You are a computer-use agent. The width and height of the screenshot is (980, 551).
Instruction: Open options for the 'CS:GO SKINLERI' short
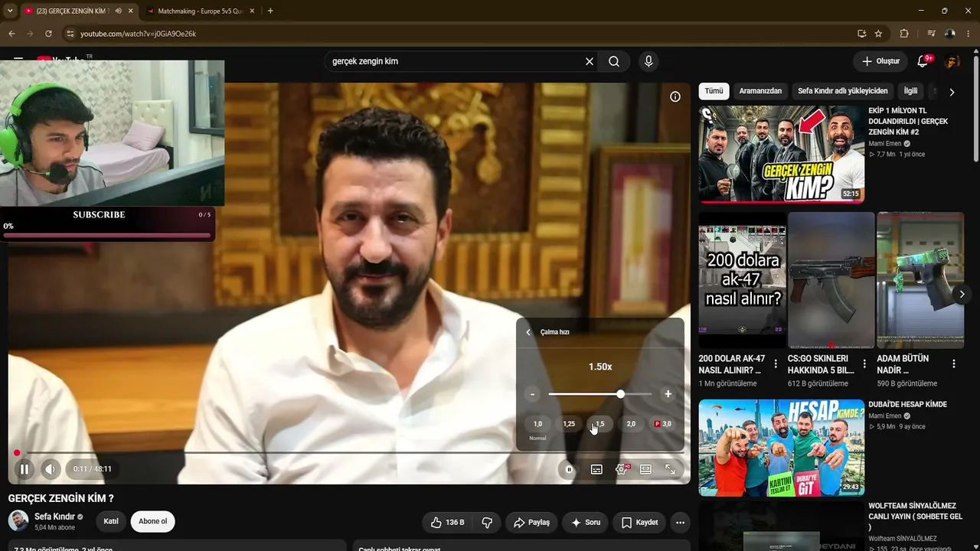(864, 364)
